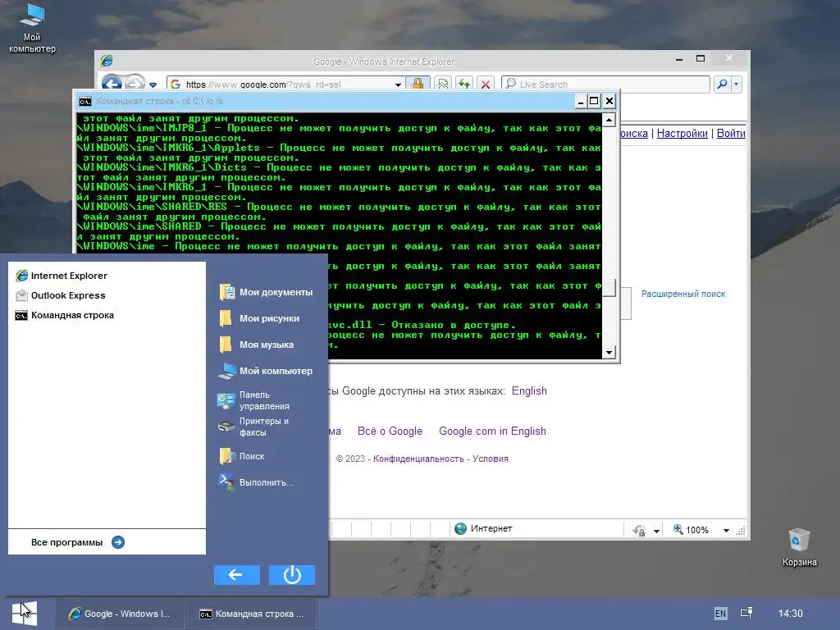This screenshot has height=630, width=840.
Task: Expand the IE address bar dropdown
Action: click(x=398, y=84)
